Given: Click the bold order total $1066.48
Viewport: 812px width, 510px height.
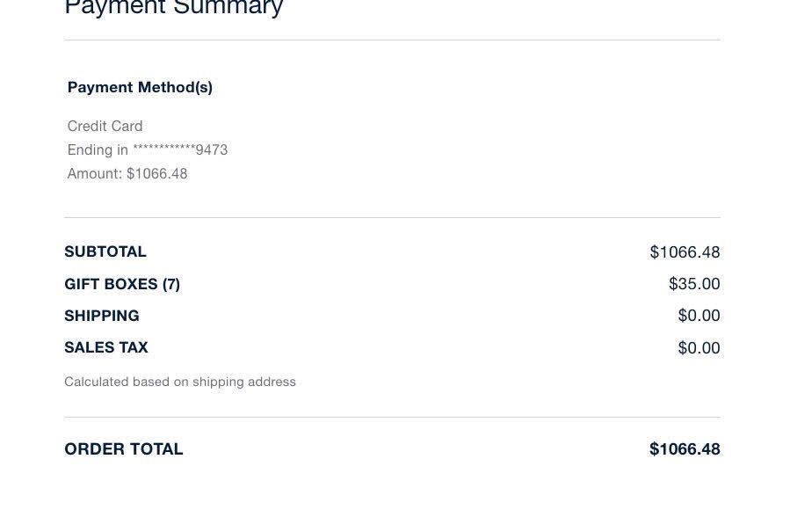Looking at the screenshot, I should coord(685,449).
